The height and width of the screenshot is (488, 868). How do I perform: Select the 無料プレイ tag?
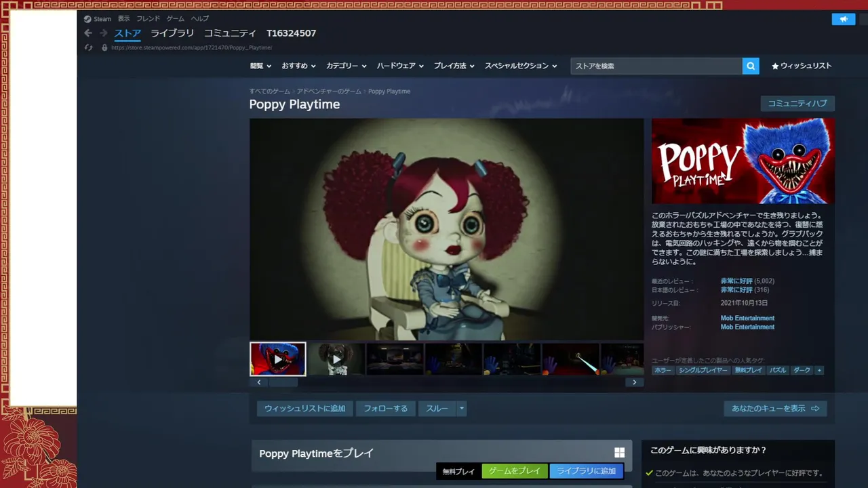coord(749,370)
